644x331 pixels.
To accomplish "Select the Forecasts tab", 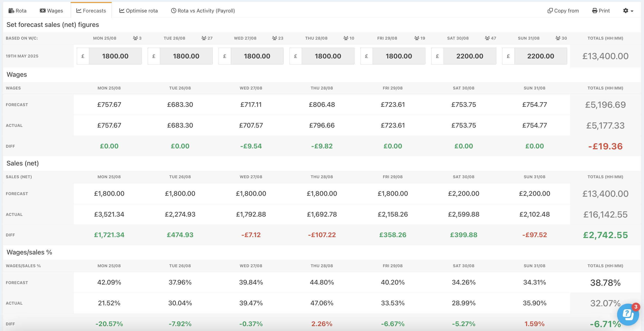I will pyautogui.click(x=91, y=11).
